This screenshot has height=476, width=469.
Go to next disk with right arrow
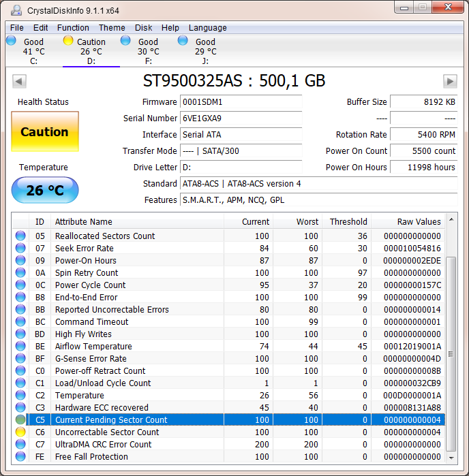coord(450,81)
